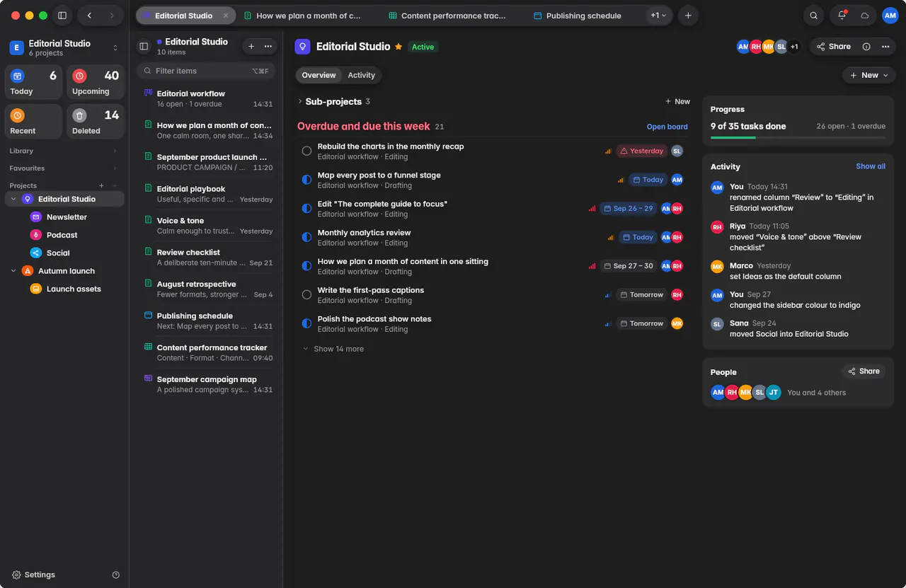Open the items list more options menu

click(268, 47)
